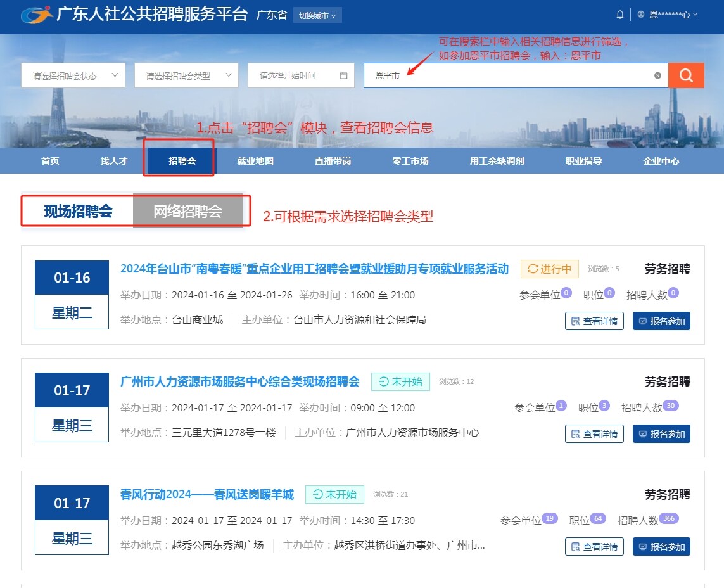
Task: Select the 现场招聘会 tab
Action: (x=78, y=211)
